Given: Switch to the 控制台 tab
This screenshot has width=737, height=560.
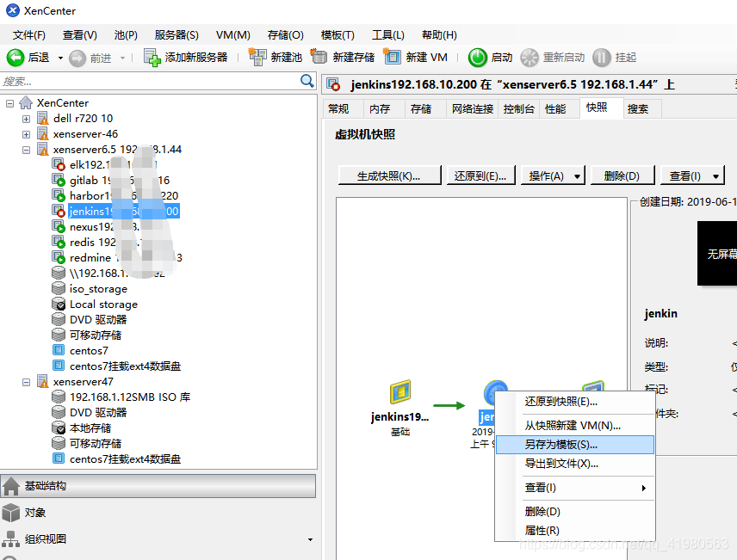Looking at the screenshot, I should point(519,109).
